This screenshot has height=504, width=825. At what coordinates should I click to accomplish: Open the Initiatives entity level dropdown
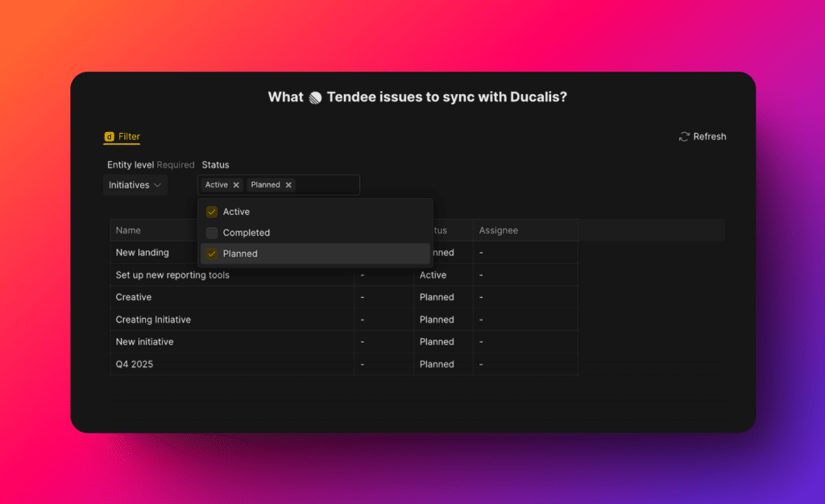pos(135,185)
